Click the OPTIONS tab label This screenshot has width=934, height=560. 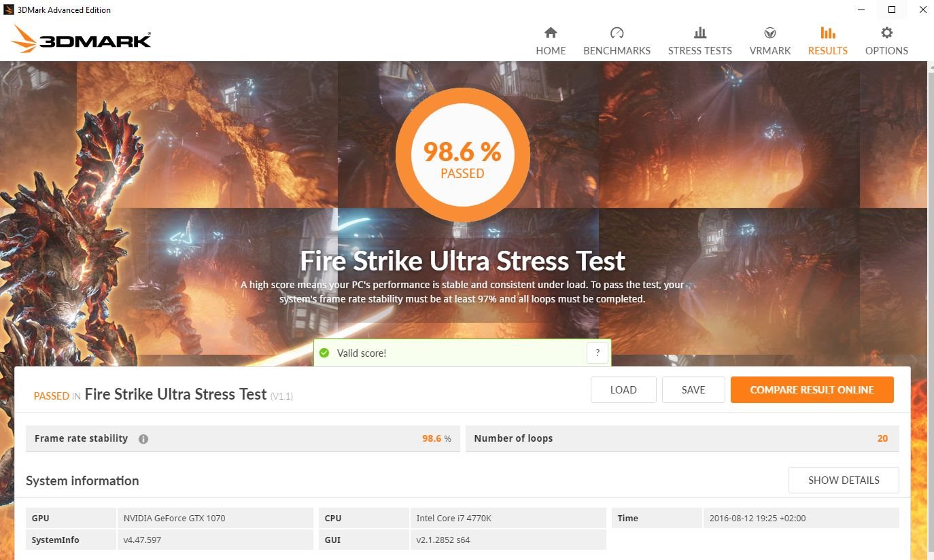[886, 51]
